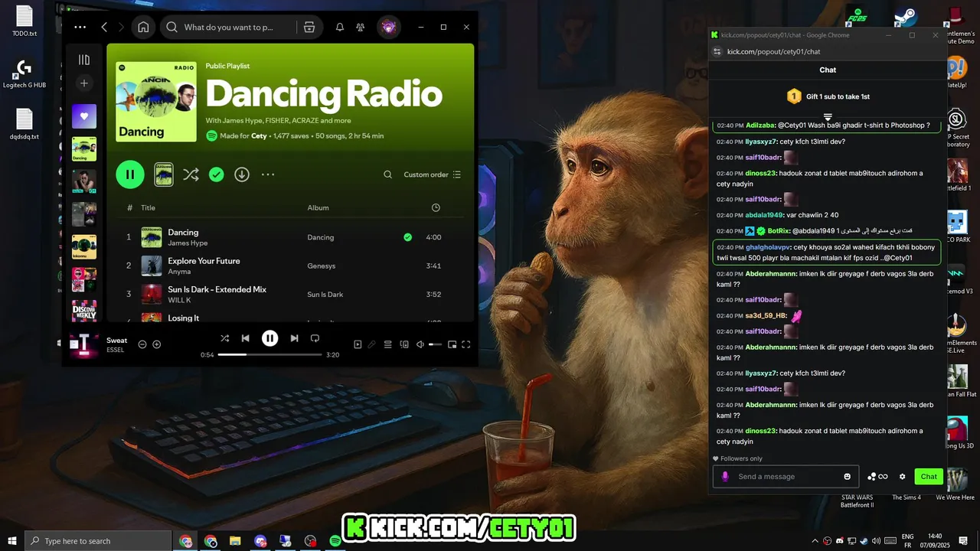
Task: Toggle liked checkmark on the 'Dancing' track row
Action: [x=407, y=237]
